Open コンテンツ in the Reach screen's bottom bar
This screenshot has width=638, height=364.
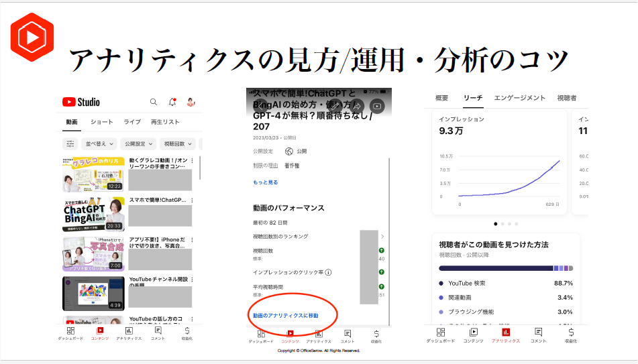coord(473,336)
